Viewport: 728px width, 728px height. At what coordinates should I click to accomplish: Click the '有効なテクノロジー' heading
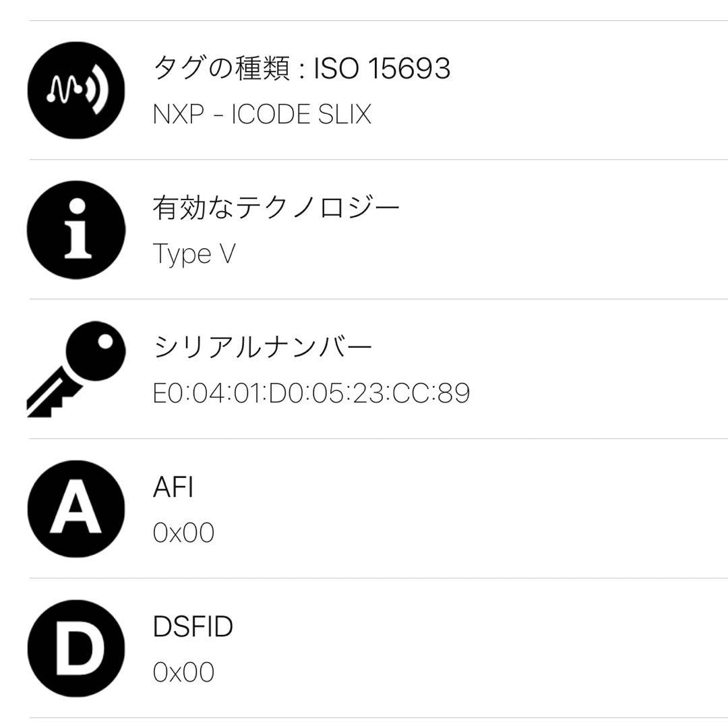click(x=276, y=208)
